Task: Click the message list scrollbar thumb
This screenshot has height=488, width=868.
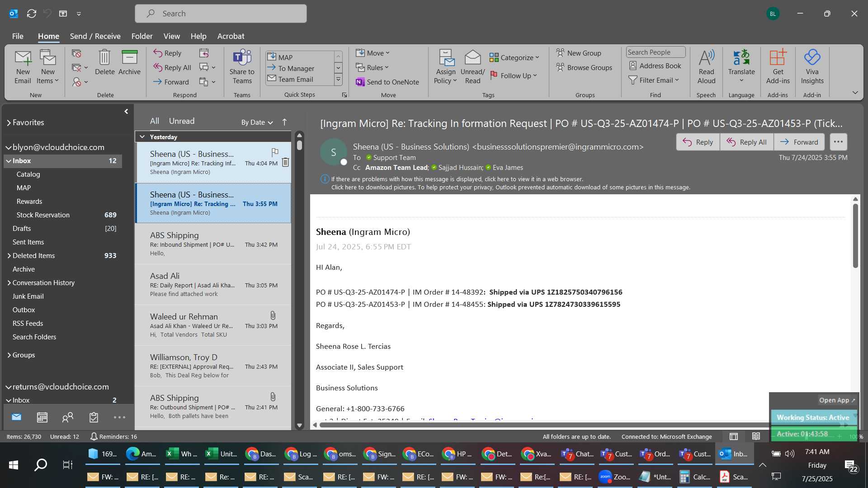Action: (x=299, y=145)
